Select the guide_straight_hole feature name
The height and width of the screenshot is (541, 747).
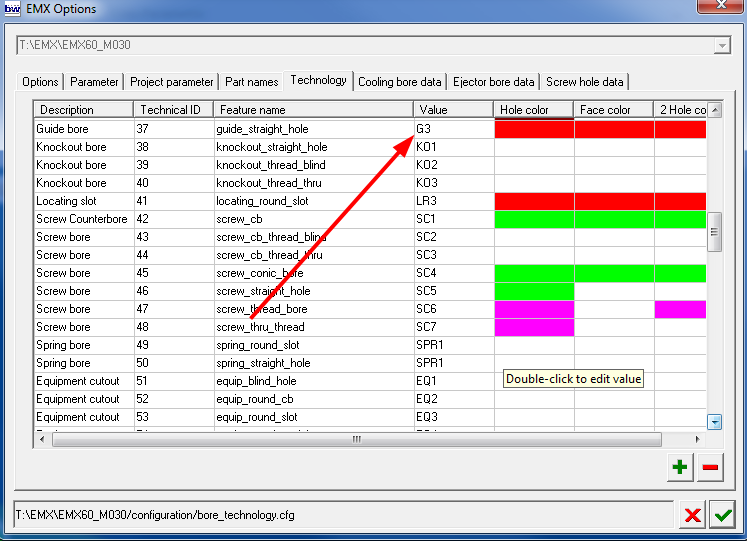[262, 129]
